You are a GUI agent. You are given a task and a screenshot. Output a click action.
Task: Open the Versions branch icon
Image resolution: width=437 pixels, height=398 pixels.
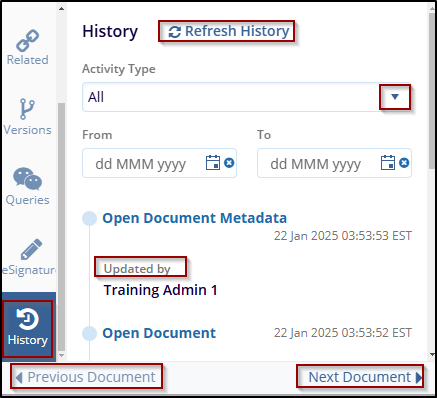(x=27, y=109)
